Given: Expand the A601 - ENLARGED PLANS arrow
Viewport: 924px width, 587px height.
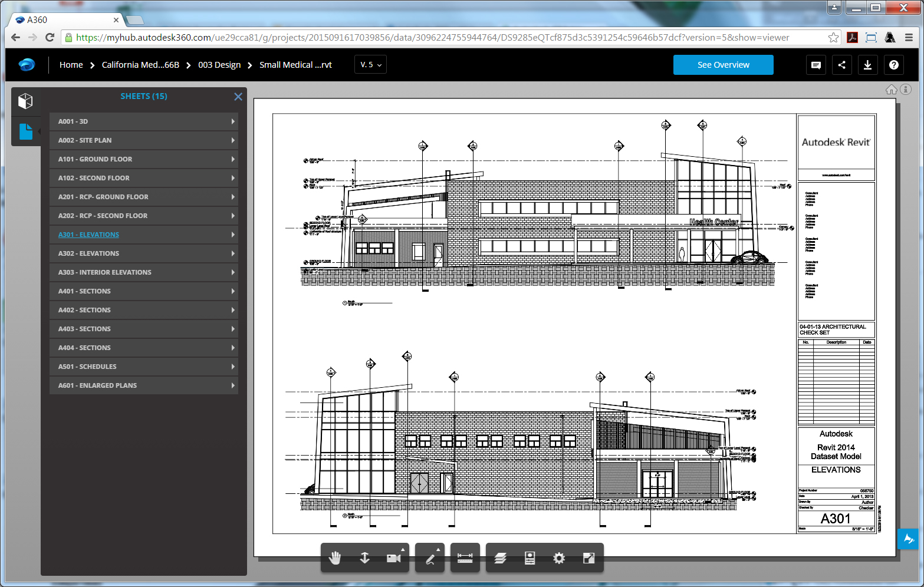Looking at the screenshot, I should coord(233,385).
